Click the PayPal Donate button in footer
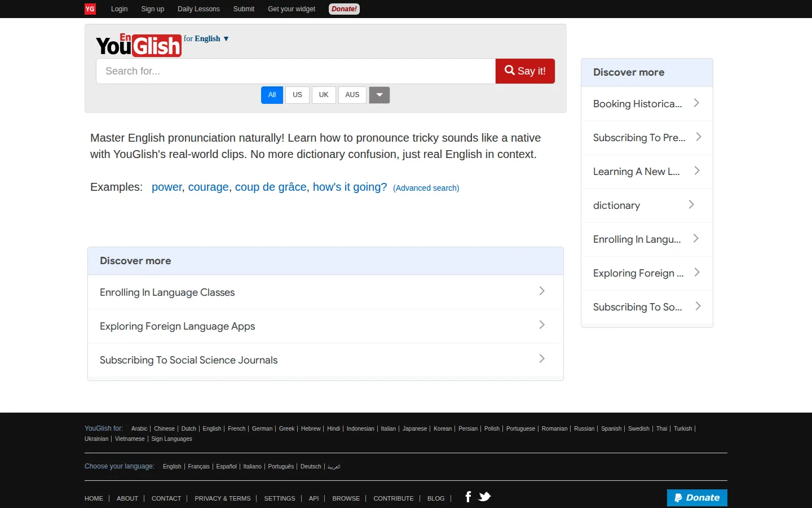The width and height of the screenshot is (812, 508). pyautogui.click(x=697, y=498)
